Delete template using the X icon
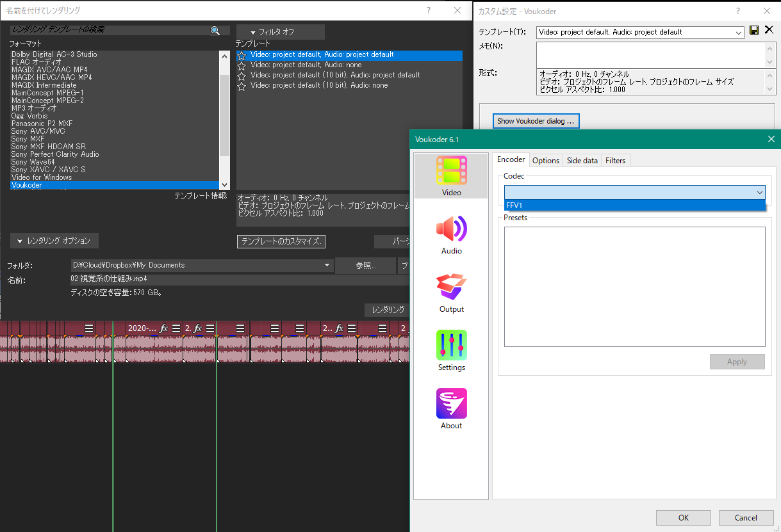This screenshot has height=532, width=781. (769, 31)
